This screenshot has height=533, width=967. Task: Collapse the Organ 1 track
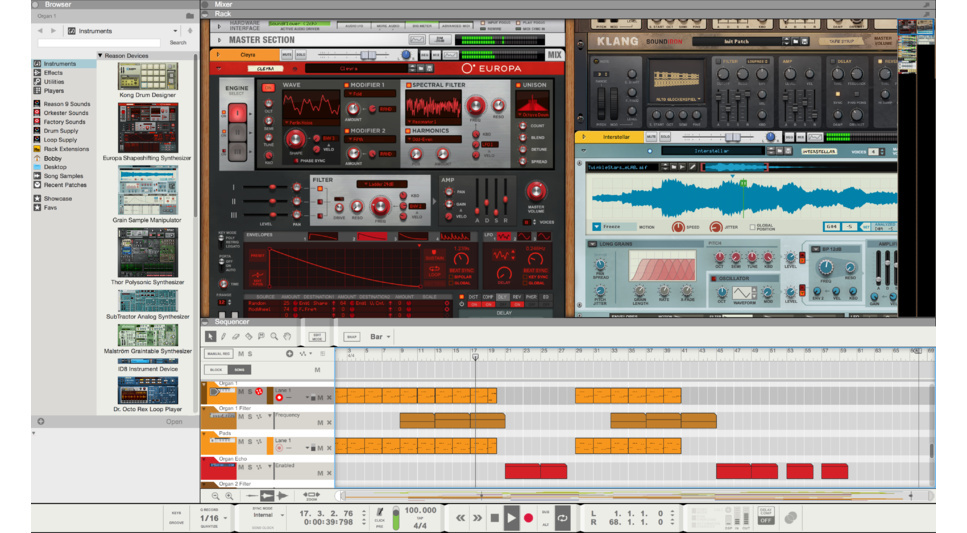click(204, 384)
